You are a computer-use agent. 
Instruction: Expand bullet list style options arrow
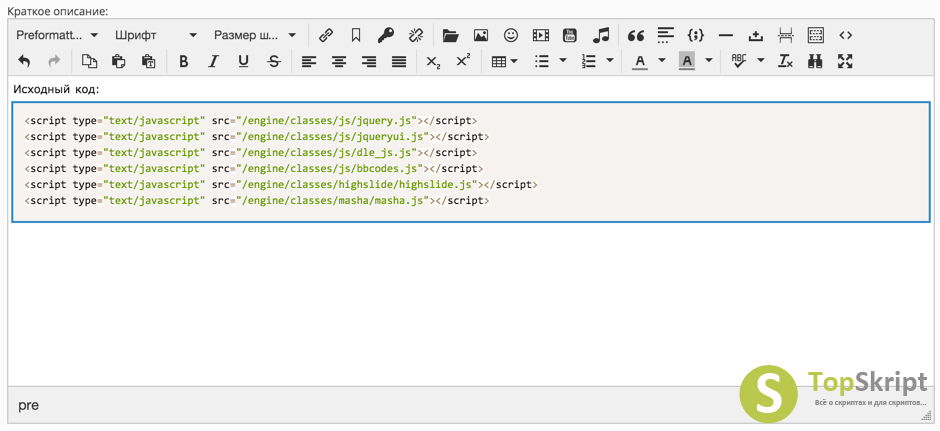562,61
